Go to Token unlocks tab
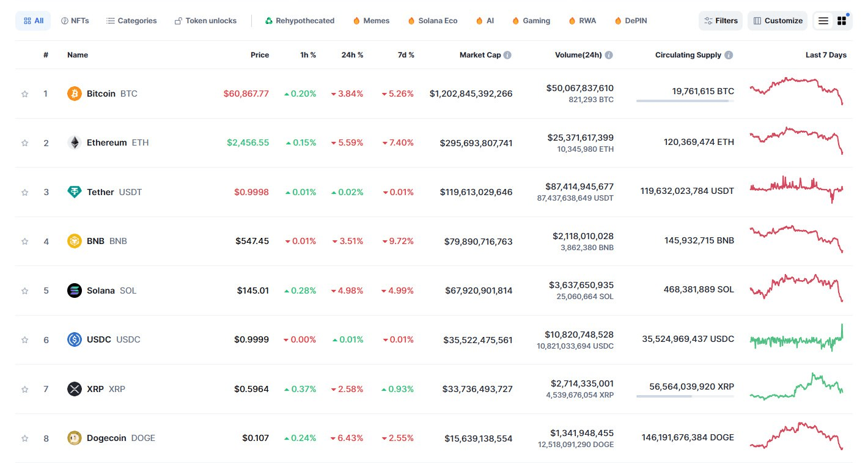This screenshot has height=463, width=868. [x=205, y=21]
